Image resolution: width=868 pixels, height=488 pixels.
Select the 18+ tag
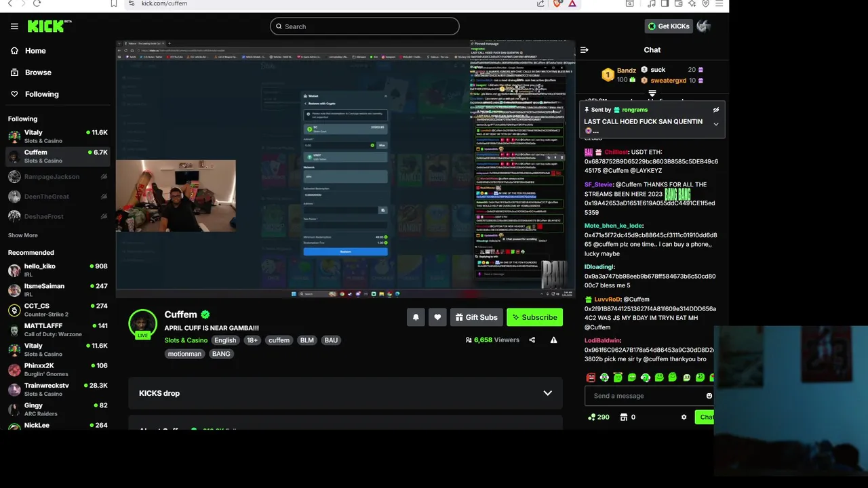(x=252, y=340)
